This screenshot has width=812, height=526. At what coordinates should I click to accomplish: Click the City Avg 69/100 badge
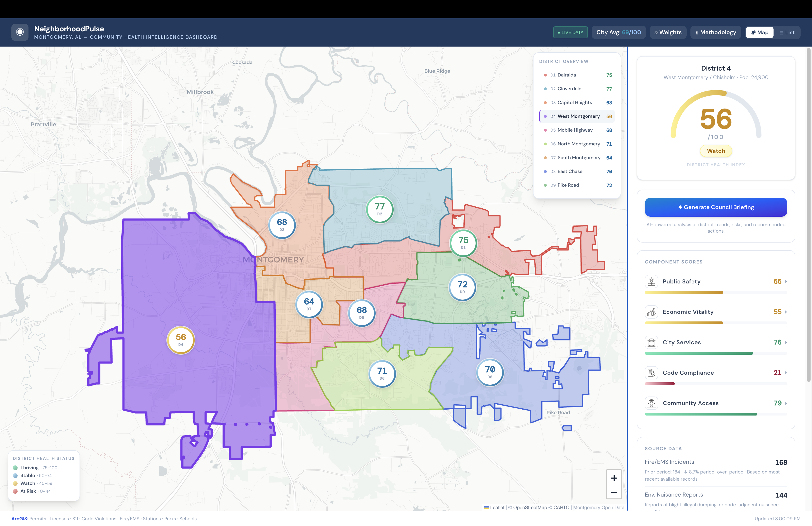pos(618,32)
